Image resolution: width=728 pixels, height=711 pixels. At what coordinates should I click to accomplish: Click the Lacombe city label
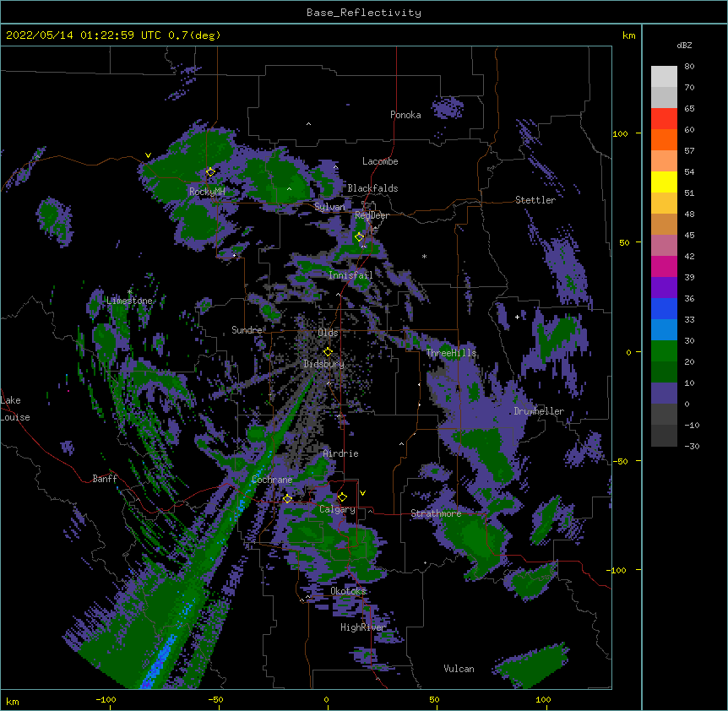click(x=380, y=161)
